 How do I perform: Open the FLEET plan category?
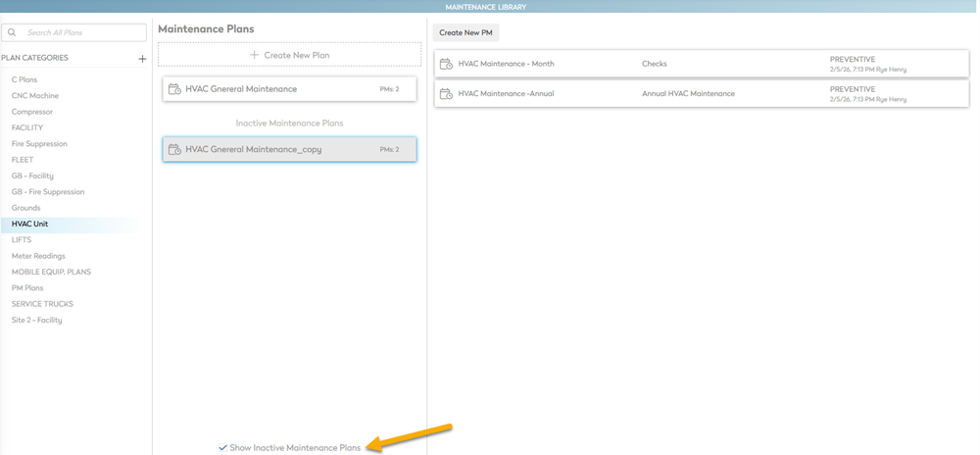[x=23, y=160]
